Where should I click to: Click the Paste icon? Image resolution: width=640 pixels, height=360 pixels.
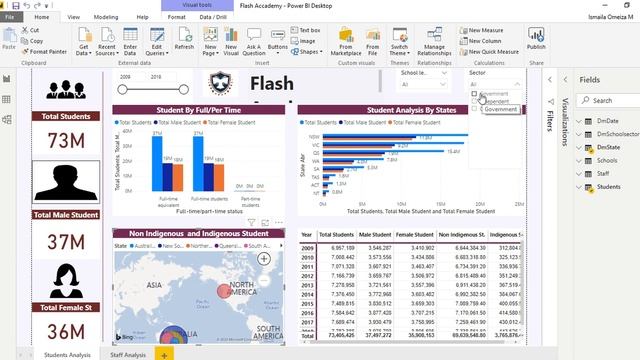9,39
